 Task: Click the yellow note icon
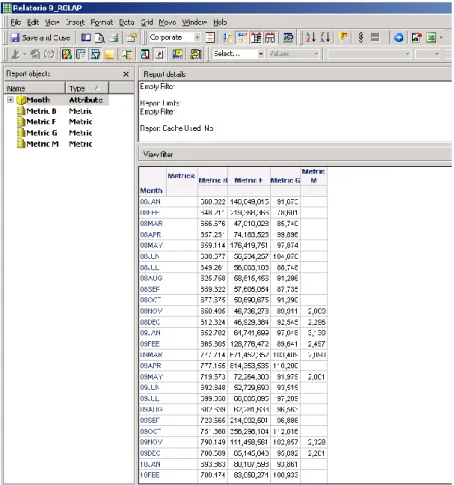click(x=109, y=54)
